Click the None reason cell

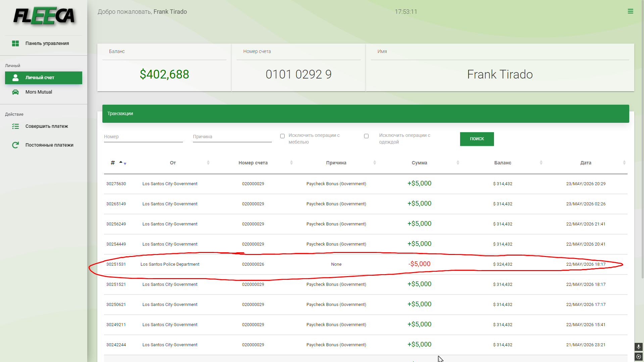pyautogui.click(x=336, y=264)
